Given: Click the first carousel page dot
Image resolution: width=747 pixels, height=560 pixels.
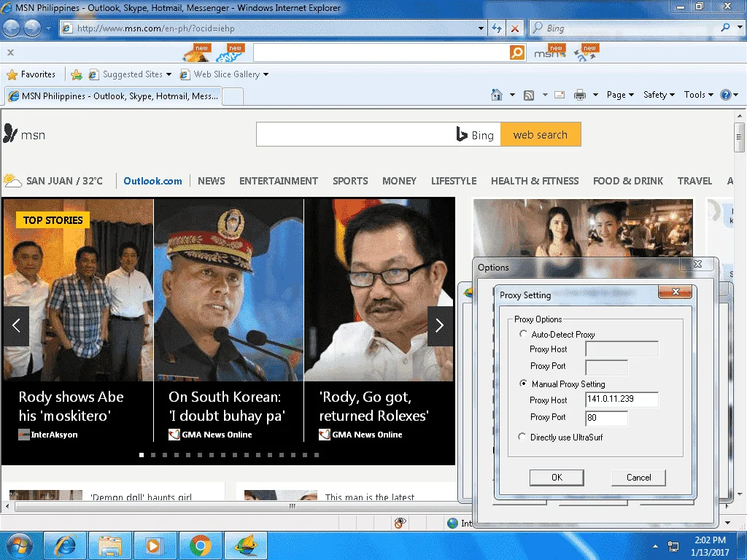Looking at the screenshot, I should click(142, 455).
